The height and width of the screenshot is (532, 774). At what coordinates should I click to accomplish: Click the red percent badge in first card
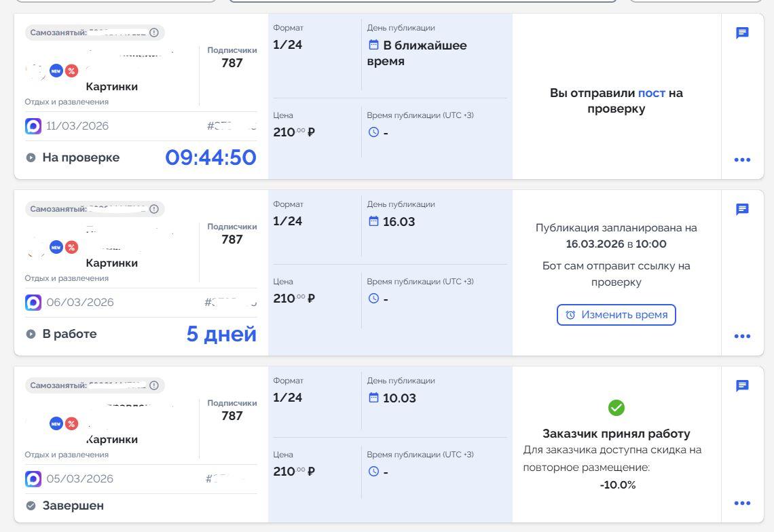[x=71, y=71]
